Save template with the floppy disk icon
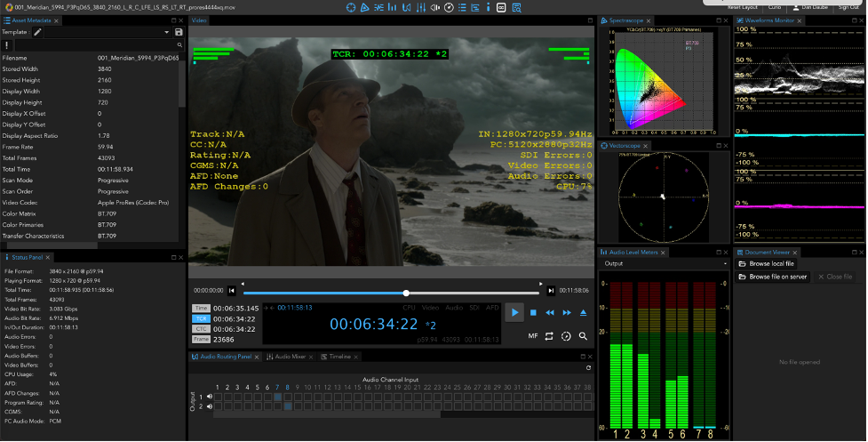The width and height of the screenshot is (868, 442). pyautogui.click(x=179, y=32)
